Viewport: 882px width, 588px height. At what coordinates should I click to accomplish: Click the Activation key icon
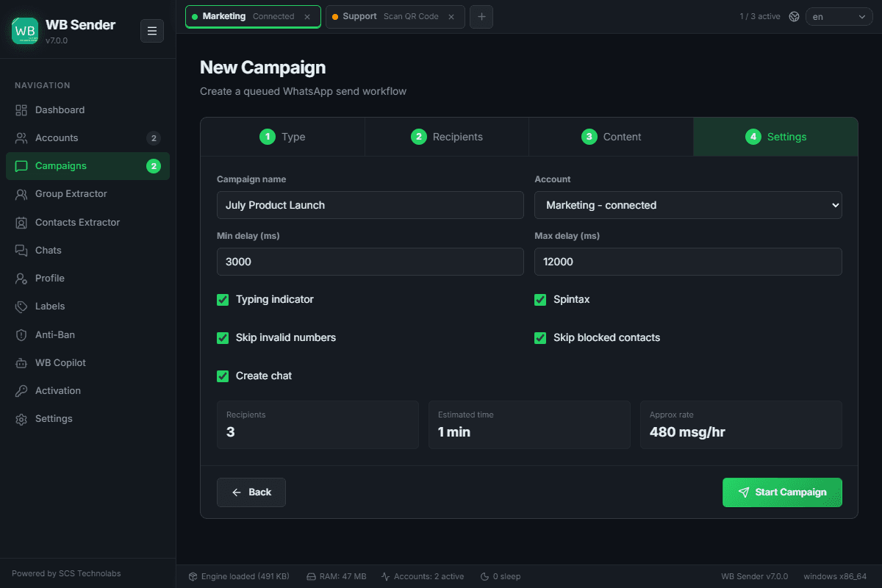[21, 391]
